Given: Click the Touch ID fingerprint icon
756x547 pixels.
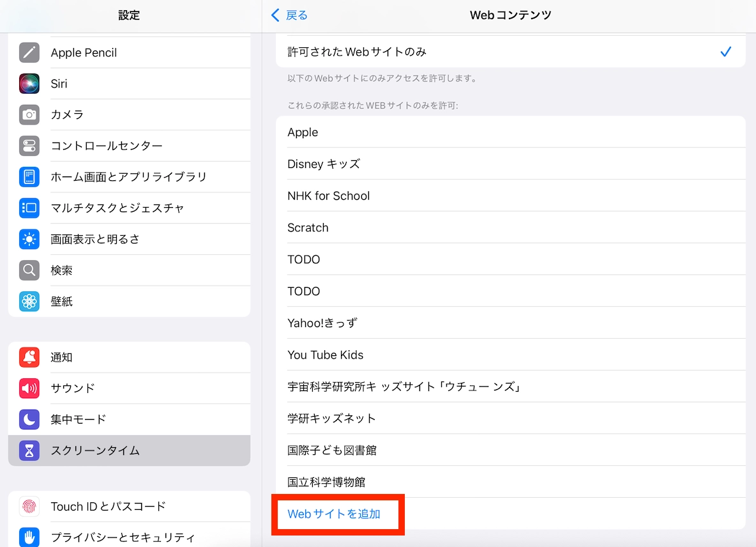Looking at the screenshot, I should [29, 507].
